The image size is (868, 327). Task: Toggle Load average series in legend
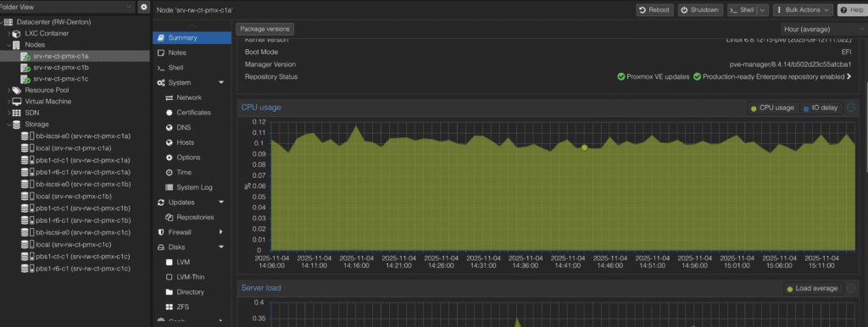coord(812,289)
